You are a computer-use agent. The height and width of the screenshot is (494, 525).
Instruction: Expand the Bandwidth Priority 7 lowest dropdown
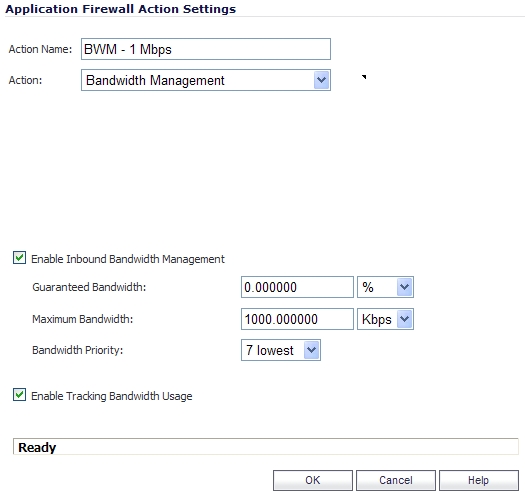281,350
